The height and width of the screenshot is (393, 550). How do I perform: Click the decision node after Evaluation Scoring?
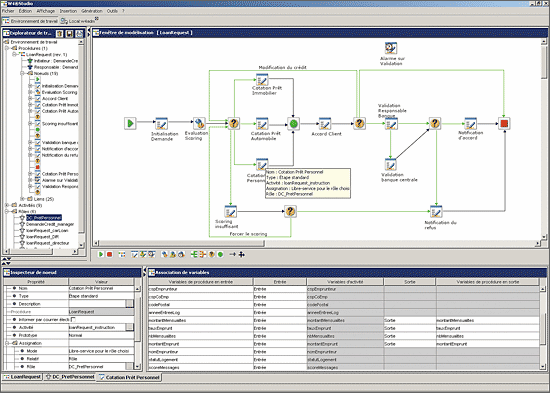click(234, 124)
